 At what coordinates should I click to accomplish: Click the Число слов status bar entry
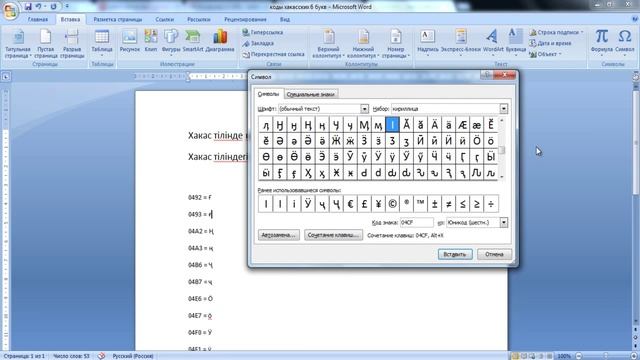tap(71, 356)
